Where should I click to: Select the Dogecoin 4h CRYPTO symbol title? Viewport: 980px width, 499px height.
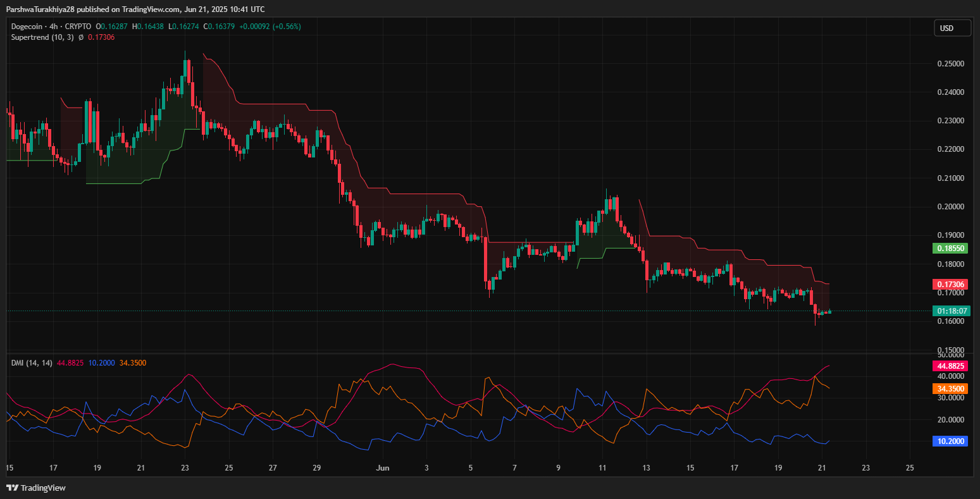tap(51, 27)
